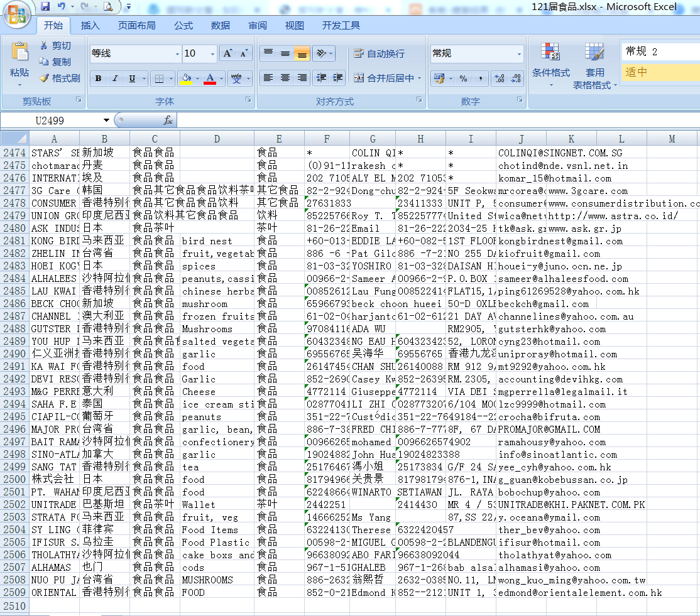The width and height of the screenshot is (700, 616).
Task: Click the percent style icon
Action: point(463,78)
